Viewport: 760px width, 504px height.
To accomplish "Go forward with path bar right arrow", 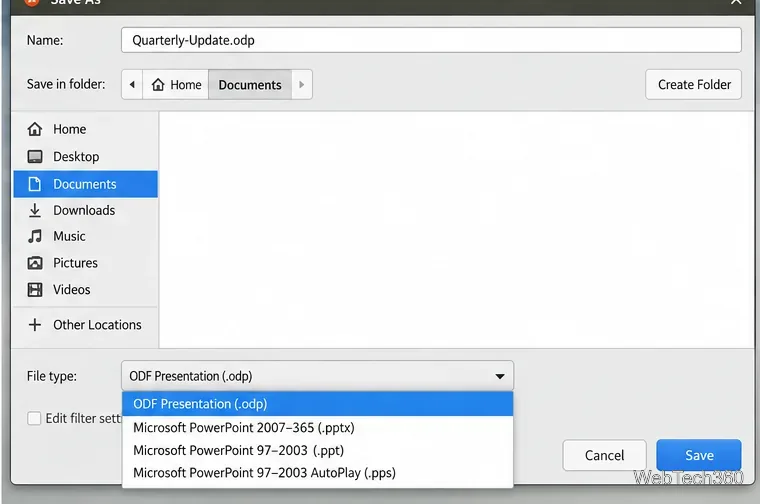I will click(301, 85).
